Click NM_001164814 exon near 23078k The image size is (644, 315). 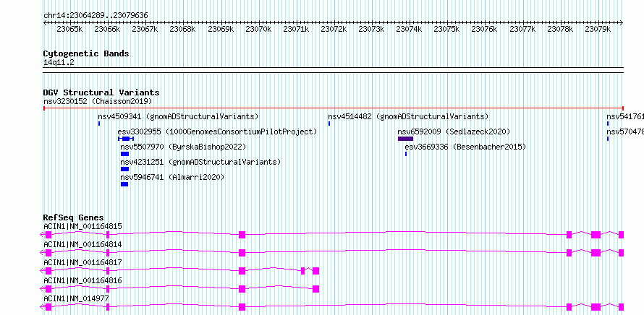click(569, 253)
